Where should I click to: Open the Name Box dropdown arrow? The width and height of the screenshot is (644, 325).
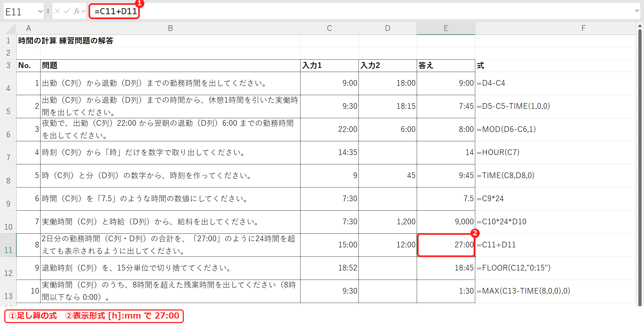tap(40, 11)
